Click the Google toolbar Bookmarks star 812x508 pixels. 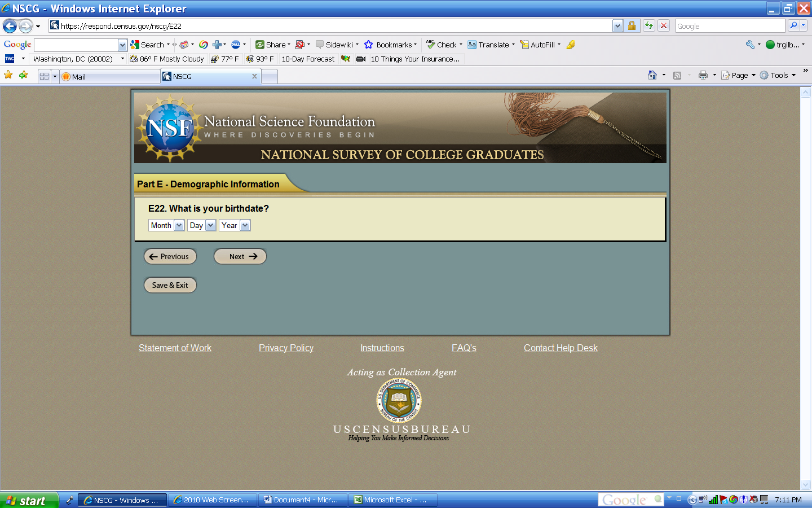coord(369,45)
